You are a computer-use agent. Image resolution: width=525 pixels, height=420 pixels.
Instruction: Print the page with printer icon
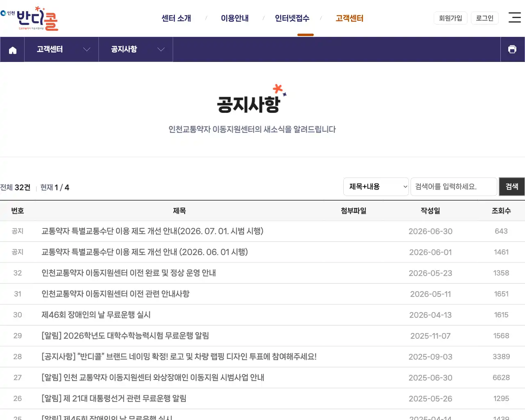click(x=512, y=49)
